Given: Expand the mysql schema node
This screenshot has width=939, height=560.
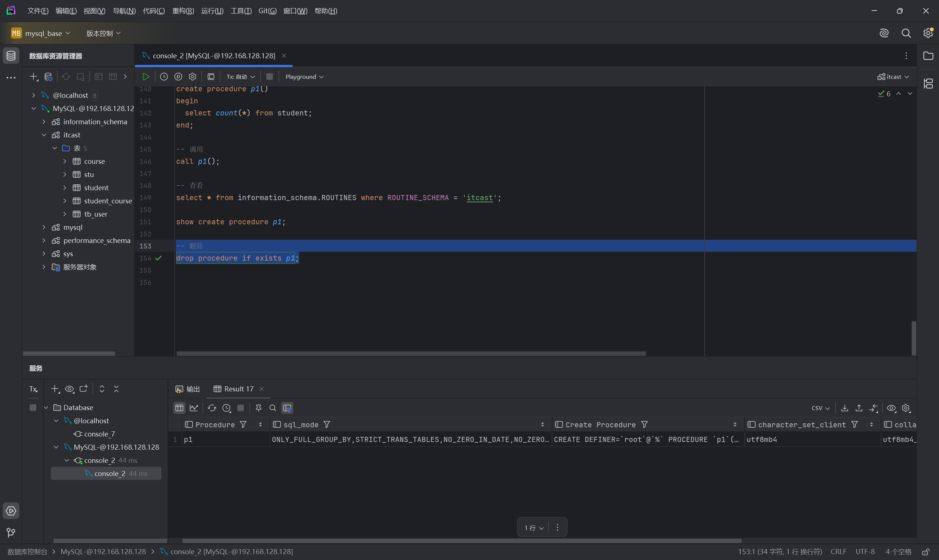Looking at the screenshot, I should (44, 227).
